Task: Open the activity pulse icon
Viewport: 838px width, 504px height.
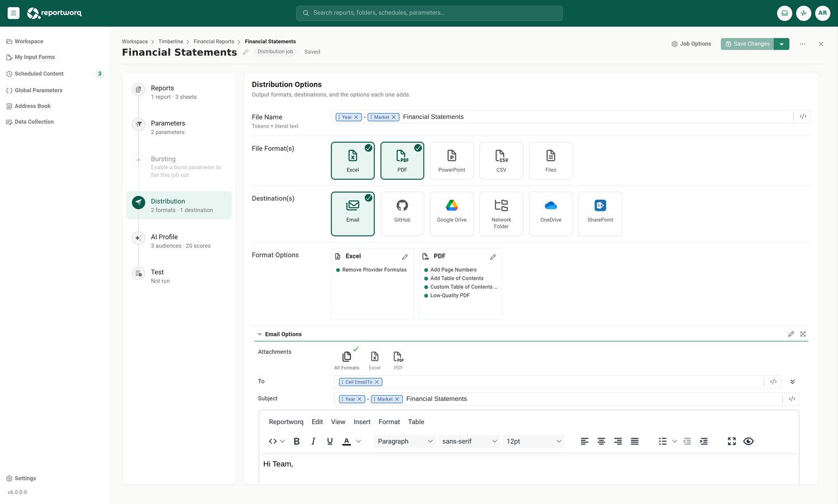Action: [803, 13]
